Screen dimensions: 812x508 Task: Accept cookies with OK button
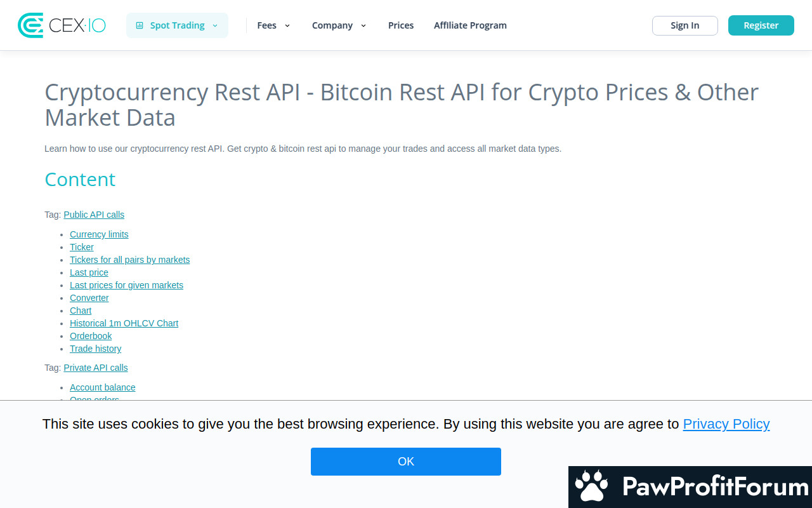tap(406, 462)
